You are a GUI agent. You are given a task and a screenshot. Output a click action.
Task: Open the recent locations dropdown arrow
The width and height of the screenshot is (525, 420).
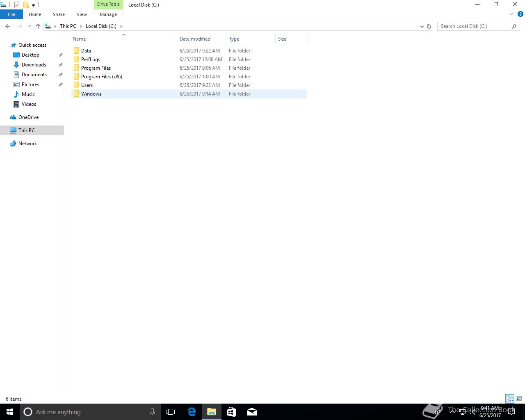pyautogui.click(x=30, y=26)
